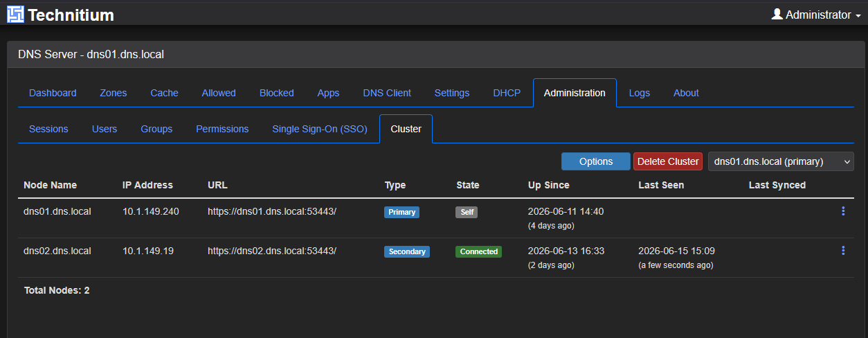Go to the Dashboard tab
Viewport: 868px width, 338px height.
tap(53, 93)
